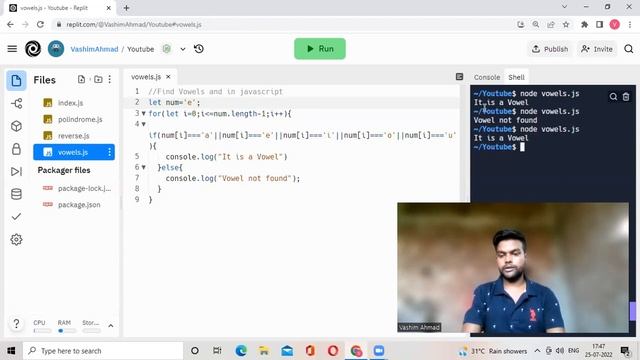Viewport: 640px width, 360px height.
Task: Click the VashimAhmad username link
Action: [94, 49]
